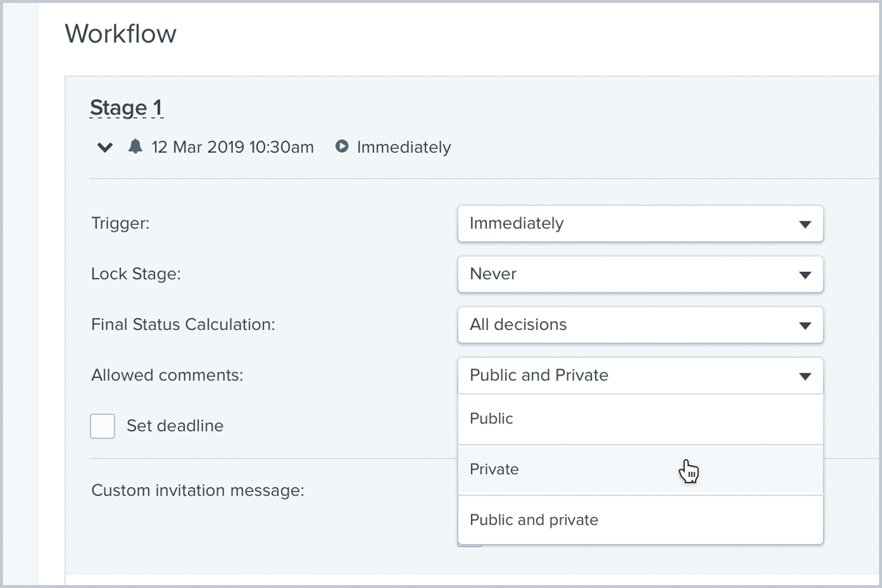The height and width of the screenshot is (588, 882).
Task: Click the arrow on the Lock Stage field
Action: click(805, 275)
